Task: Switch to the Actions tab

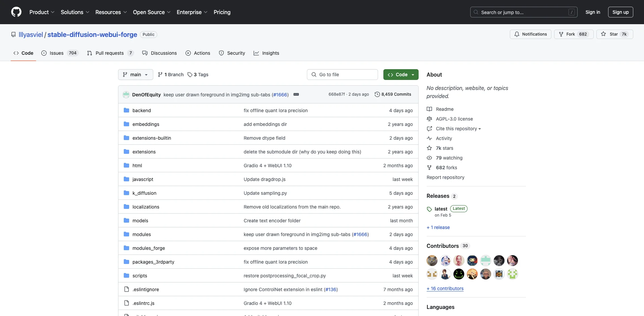Action: pos(198,53)
